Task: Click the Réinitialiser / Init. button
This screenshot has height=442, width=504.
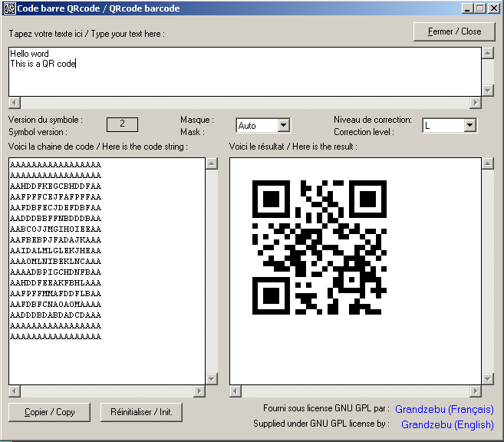Action: (x=141, y=412)
